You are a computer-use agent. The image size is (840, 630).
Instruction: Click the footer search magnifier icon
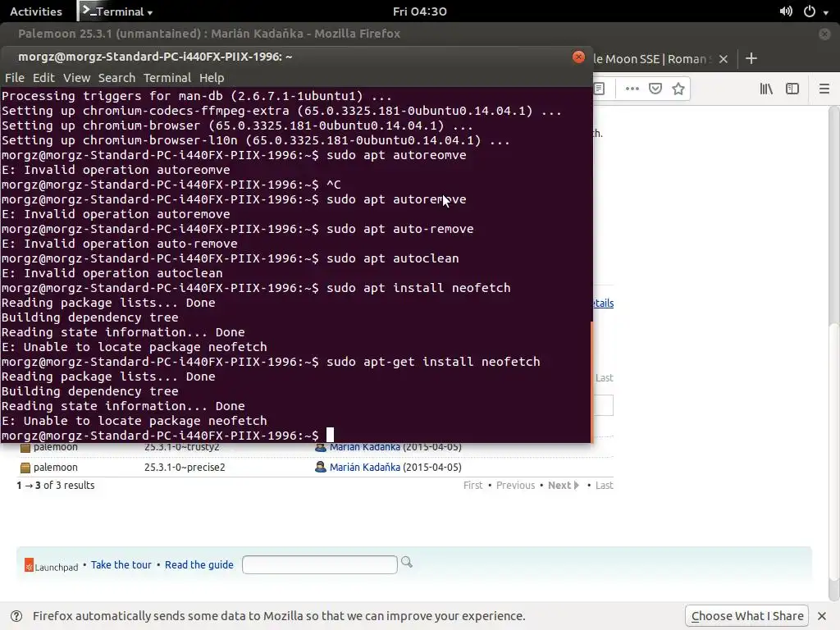point(407,562)
